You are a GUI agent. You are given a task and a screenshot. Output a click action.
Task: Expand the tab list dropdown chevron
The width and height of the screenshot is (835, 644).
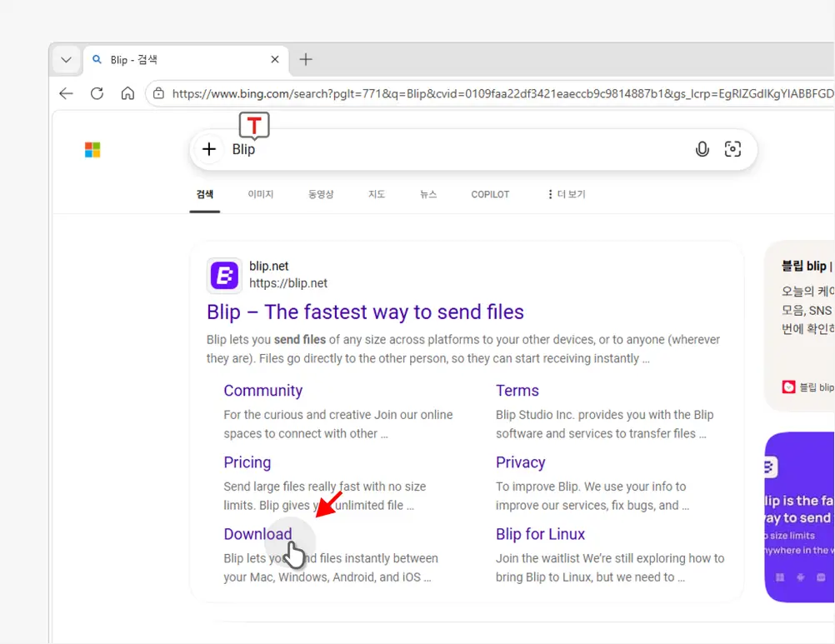click(66, 60)
